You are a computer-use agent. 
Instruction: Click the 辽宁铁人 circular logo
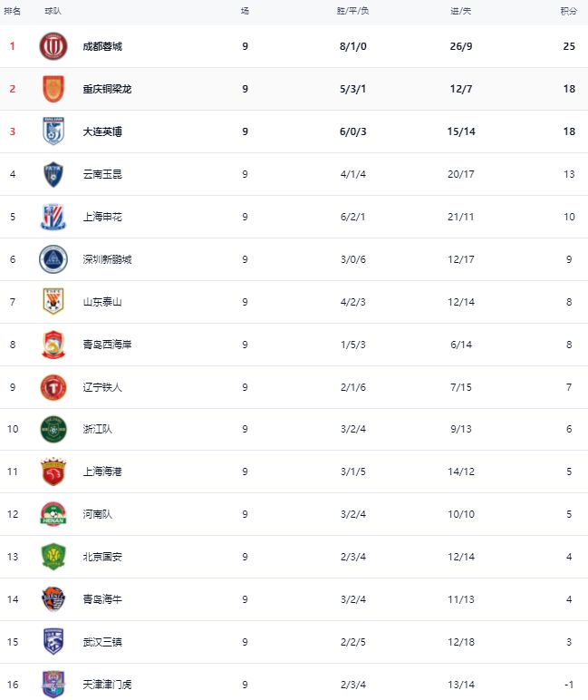(53, 387)
